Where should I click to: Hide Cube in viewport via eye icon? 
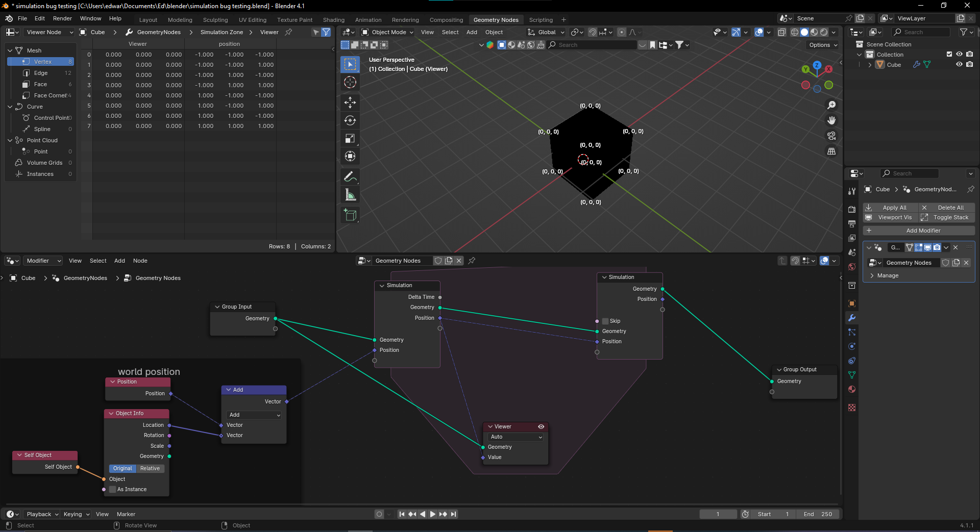pyautogui.click(x=959, y=65)
